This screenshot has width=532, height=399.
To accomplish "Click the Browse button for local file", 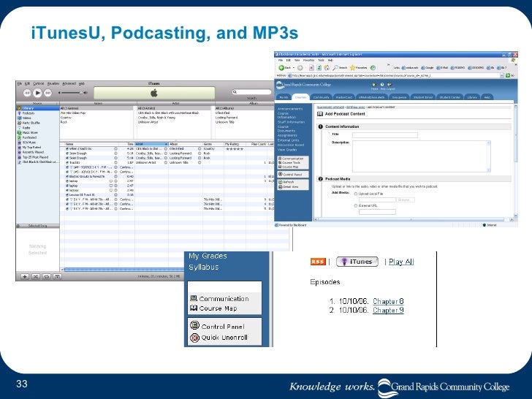I will (405, 199).
